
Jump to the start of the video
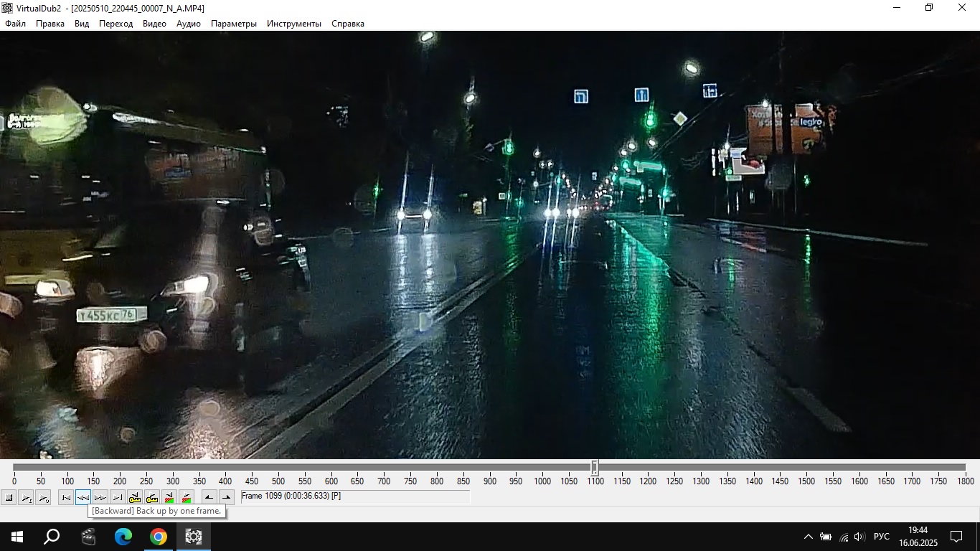click(x=66, y=497)
